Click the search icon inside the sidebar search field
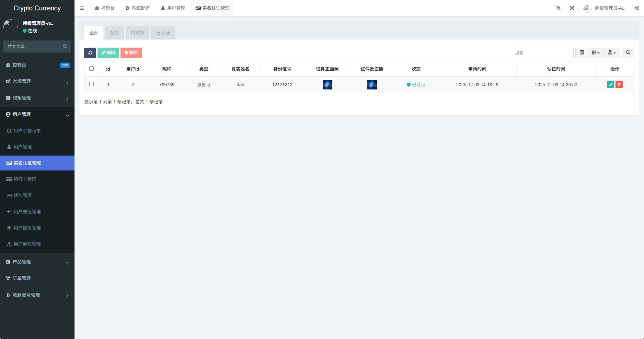The width and height of the screenshot is (644, 339). (x=65, y=46)
